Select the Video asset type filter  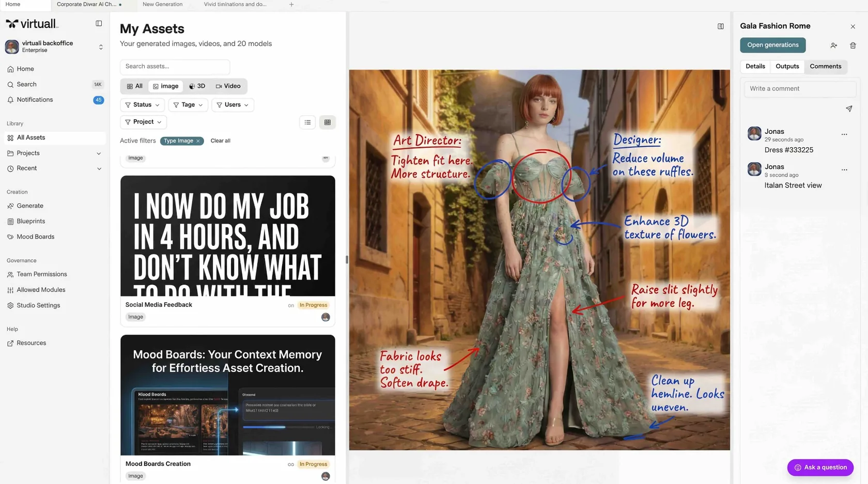coord(228,86)
